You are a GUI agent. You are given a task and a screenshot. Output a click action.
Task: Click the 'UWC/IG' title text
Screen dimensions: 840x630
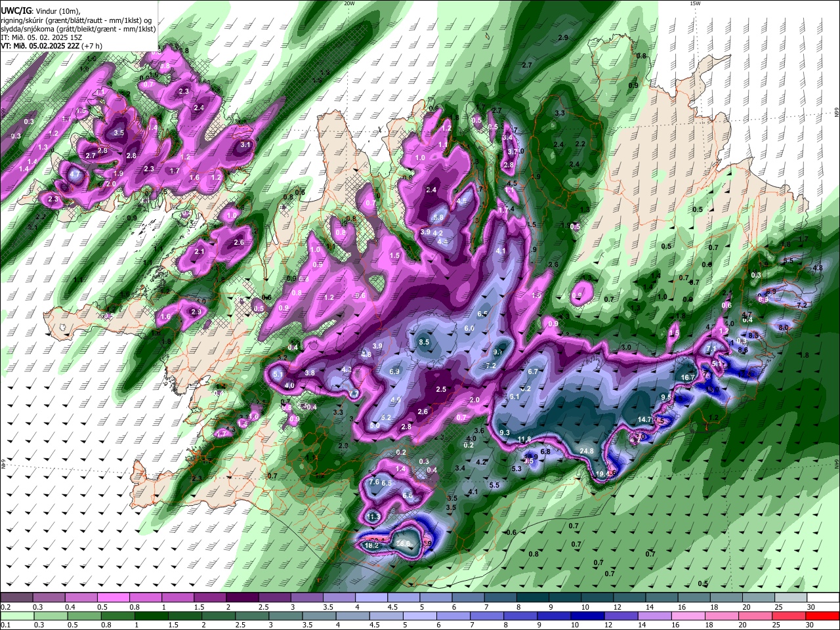tap(15, 11)
